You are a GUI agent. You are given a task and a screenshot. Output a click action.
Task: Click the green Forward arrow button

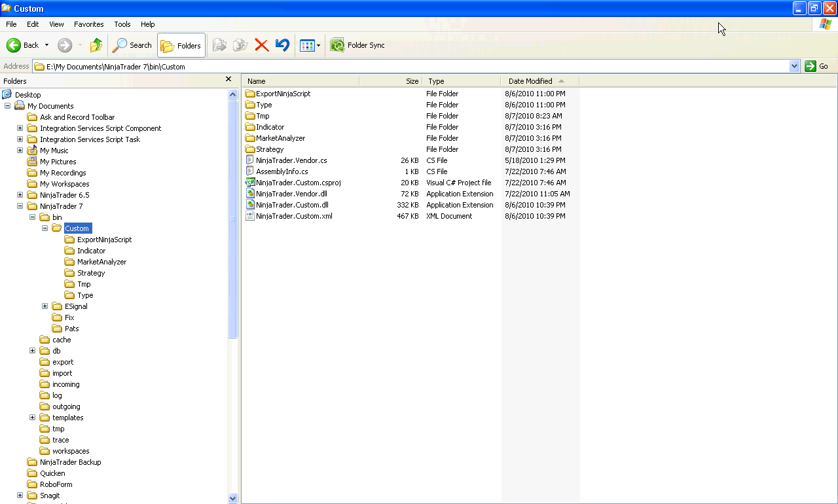tap(65, 45)
